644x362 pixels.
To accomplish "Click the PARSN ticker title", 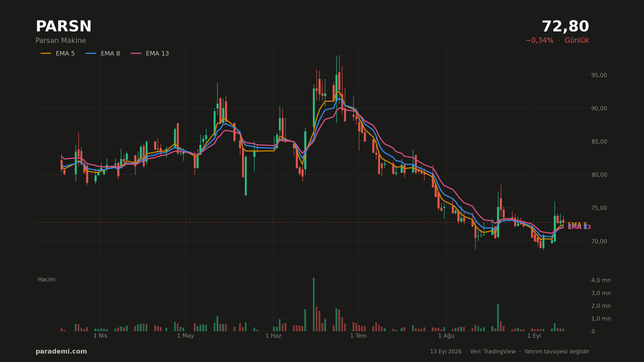I will click(64, 27).
